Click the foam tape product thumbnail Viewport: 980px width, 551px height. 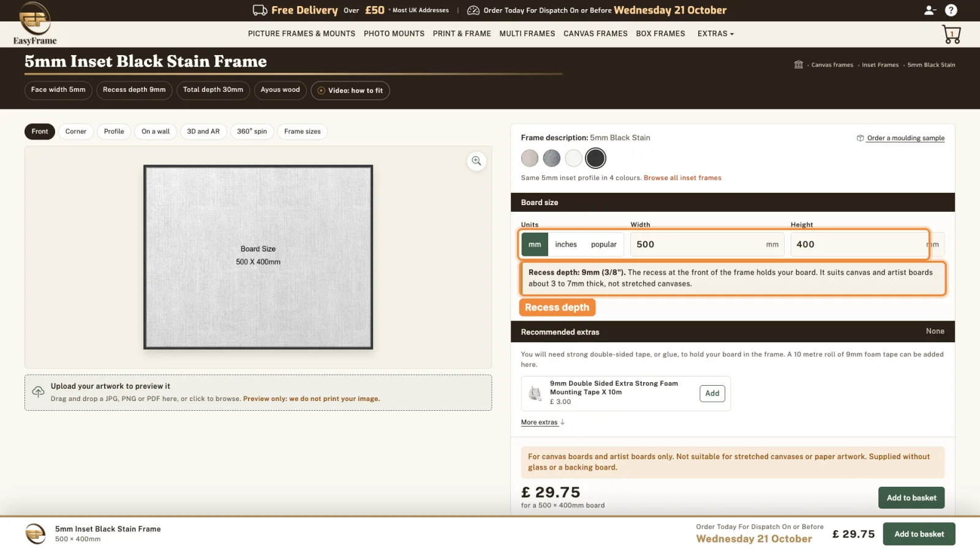[535, 393]
